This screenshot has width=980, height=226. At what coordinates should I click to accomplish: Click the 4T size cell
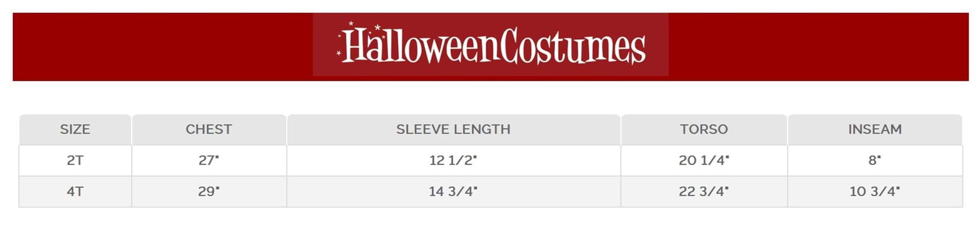[x=75, y=191]
